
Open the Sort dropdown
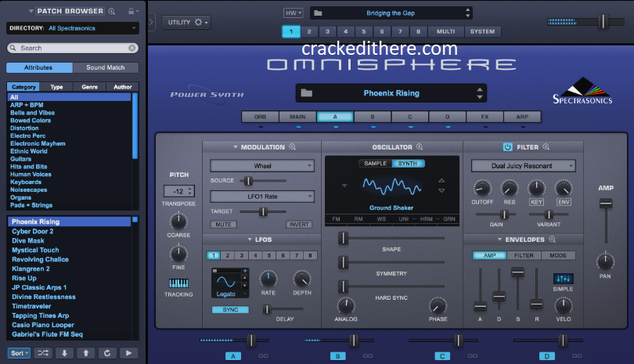coord(19,353)
